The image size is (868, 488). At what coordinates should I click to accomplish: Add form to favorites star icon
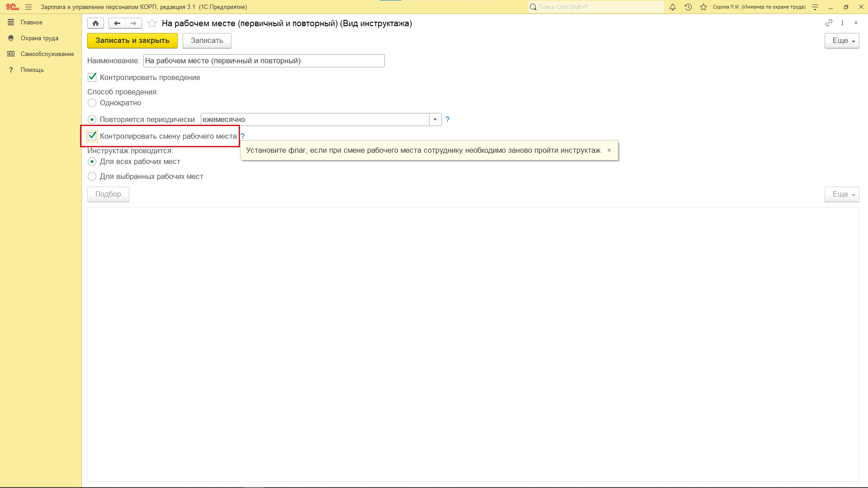[152, 23]
